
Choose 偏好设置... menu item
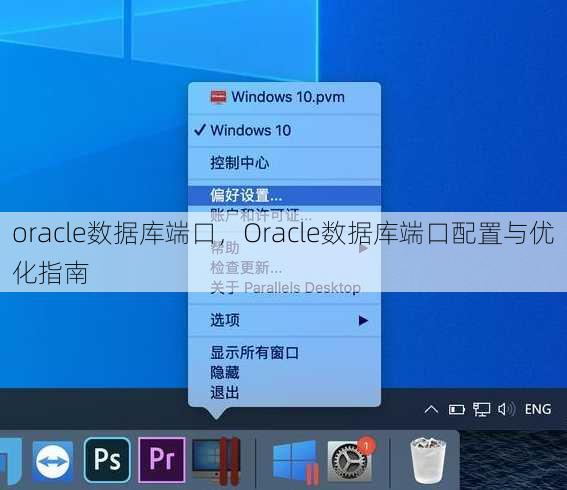[x=284, y=195]
